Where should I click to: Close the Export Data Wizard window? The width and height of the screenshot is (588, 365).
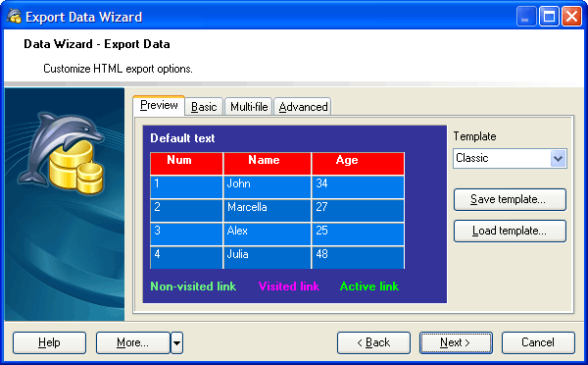coord(571,17)
